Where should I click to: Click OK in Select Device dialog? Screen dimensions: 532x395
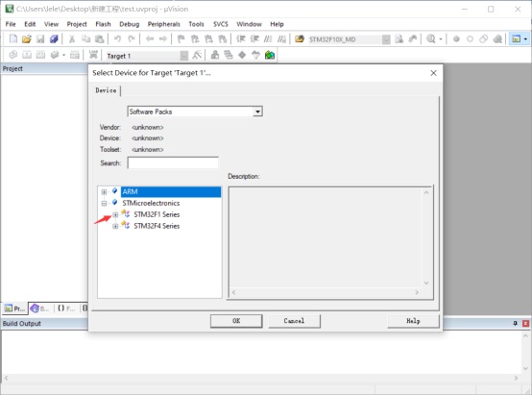pyautogui.click(x=236, y=321)
